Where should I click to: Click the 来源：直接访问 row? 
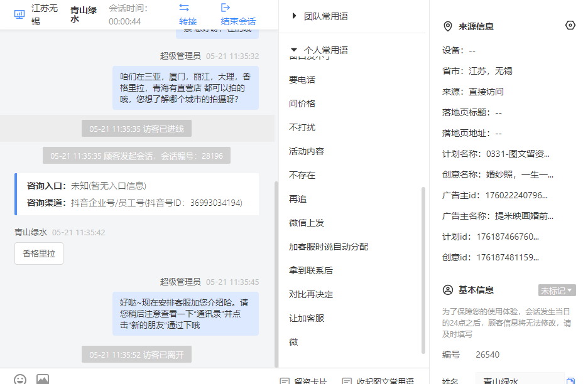coord(473,92)
